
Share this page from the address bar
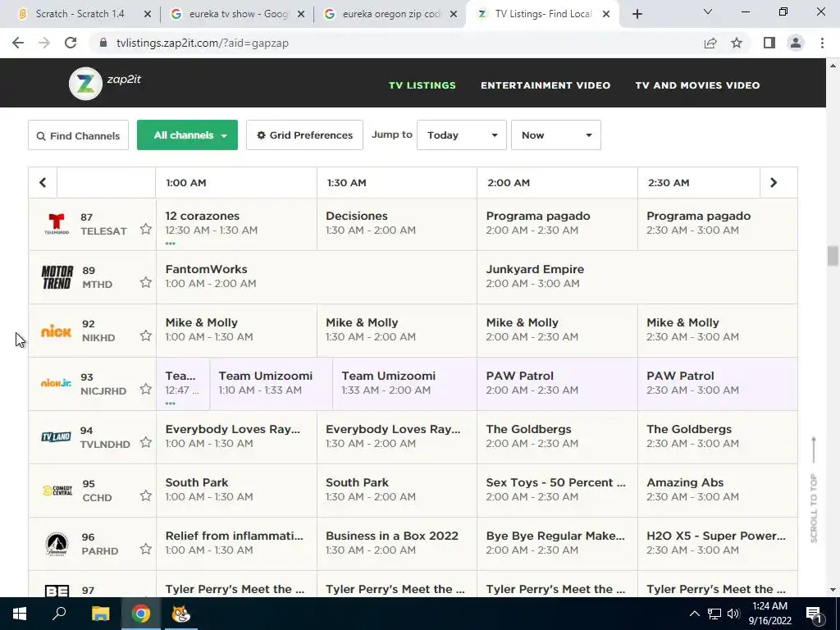[710, 43]
